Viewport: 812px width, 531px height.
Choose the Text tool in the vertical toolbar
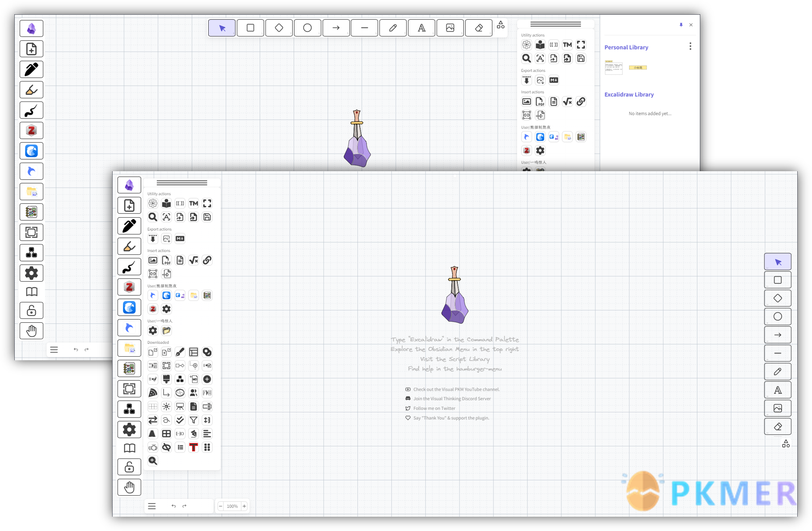click(x=778, y=390)
